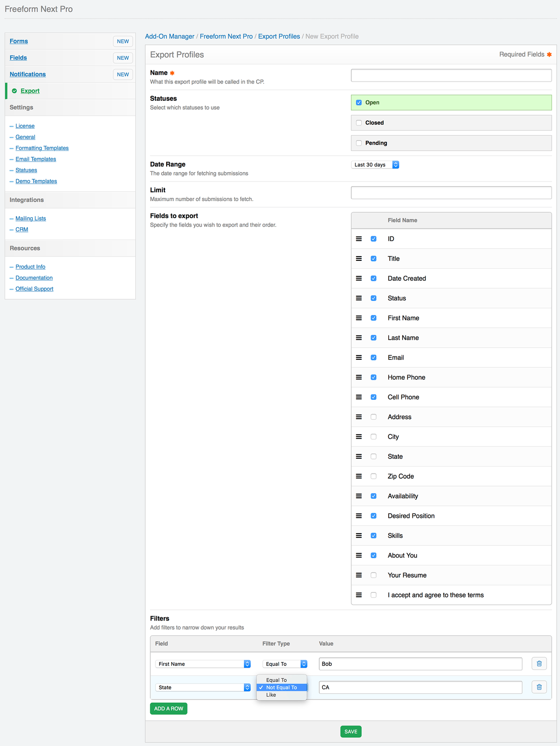The image size is (560, 746).
Task: Open the Forms section in the sidebar
Action: [x=19, y=41]
